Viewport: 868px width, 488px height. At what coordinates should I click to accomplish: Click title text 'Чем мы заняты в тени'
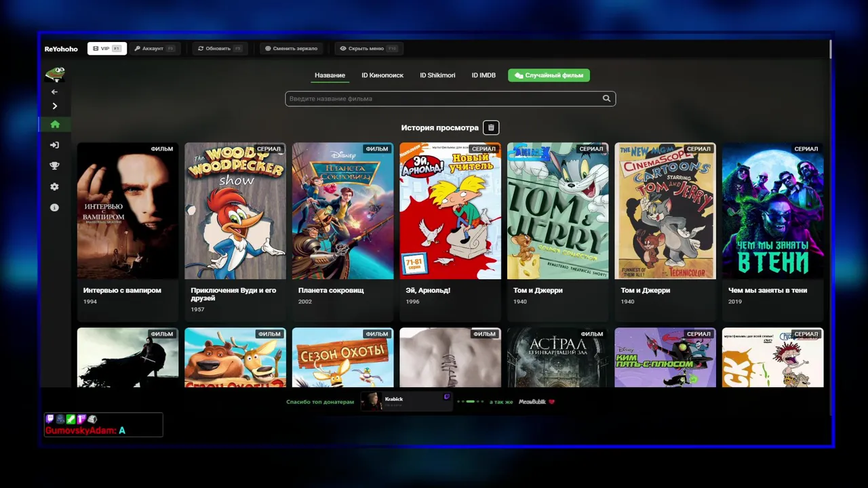pyautogui.click(x=768, y=290)
